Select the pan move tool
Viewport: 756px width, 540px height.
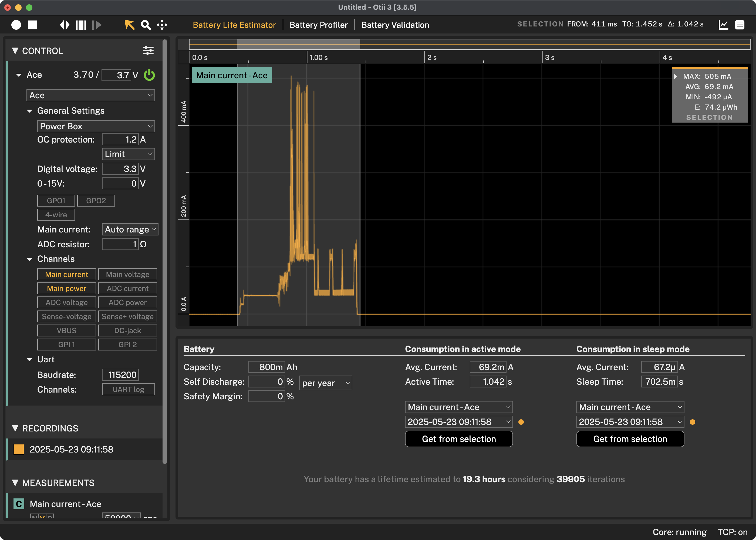pyautogui.click(x=162, y=25)
